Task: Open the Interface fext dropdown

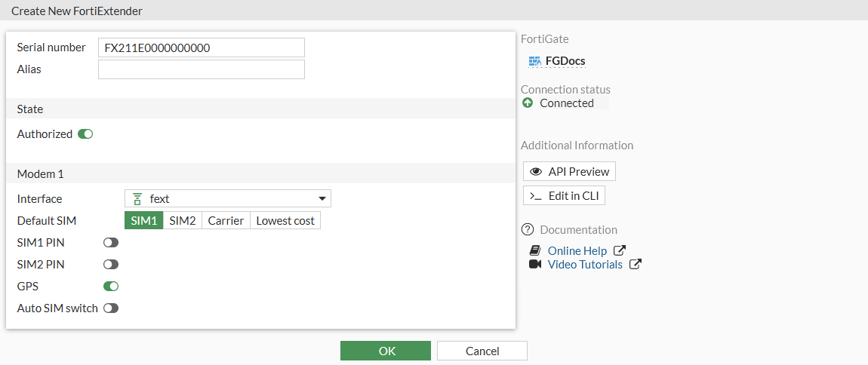Action: click(x=227, y=199)
